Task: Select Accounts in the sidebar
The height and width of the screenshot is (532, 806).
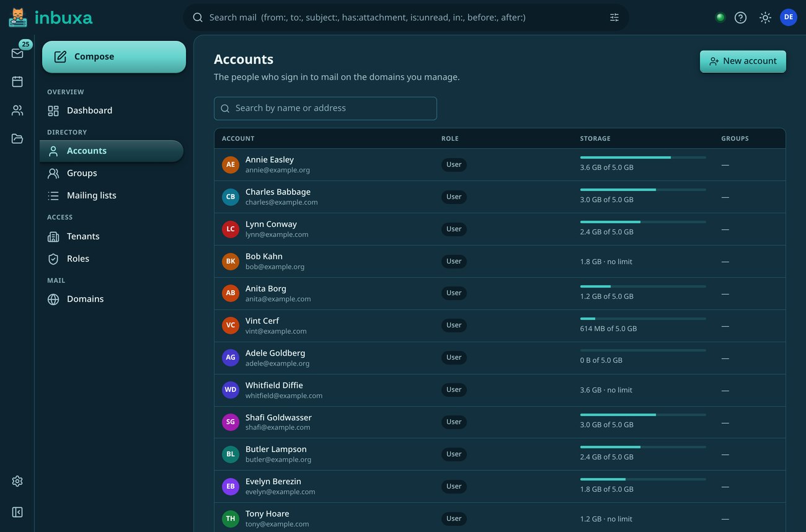Action: (x=112, y=151)
